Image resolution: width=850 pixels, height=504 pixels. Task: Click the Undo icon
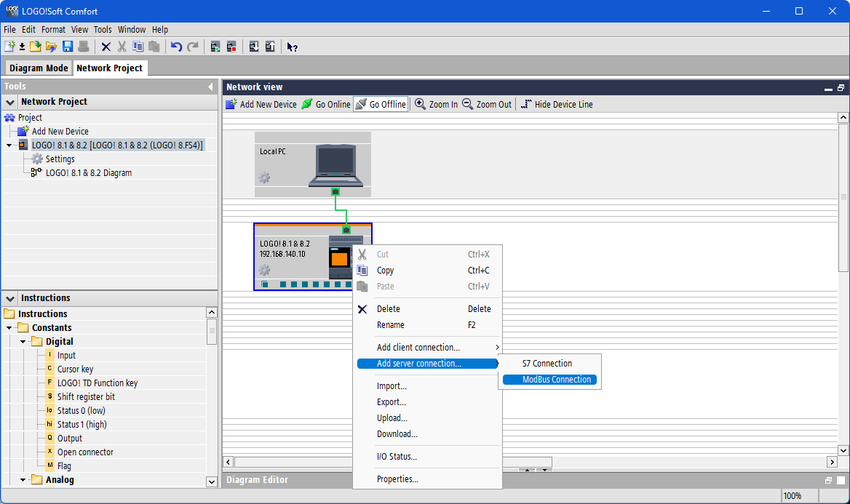tap(175, 46)
